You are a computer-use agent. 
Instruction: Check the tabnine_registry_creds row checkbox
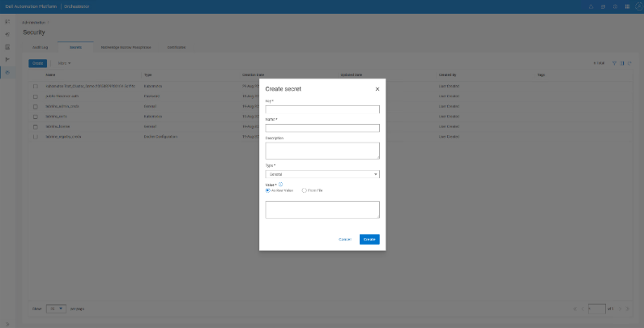point(36,137)
